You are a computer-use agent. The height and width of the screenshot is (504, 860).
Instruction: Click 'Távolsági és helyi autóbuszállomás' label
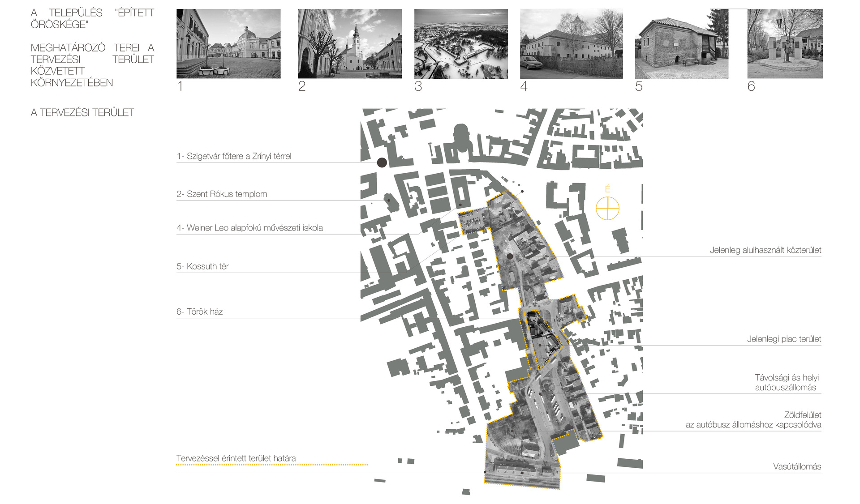point(787,383)
